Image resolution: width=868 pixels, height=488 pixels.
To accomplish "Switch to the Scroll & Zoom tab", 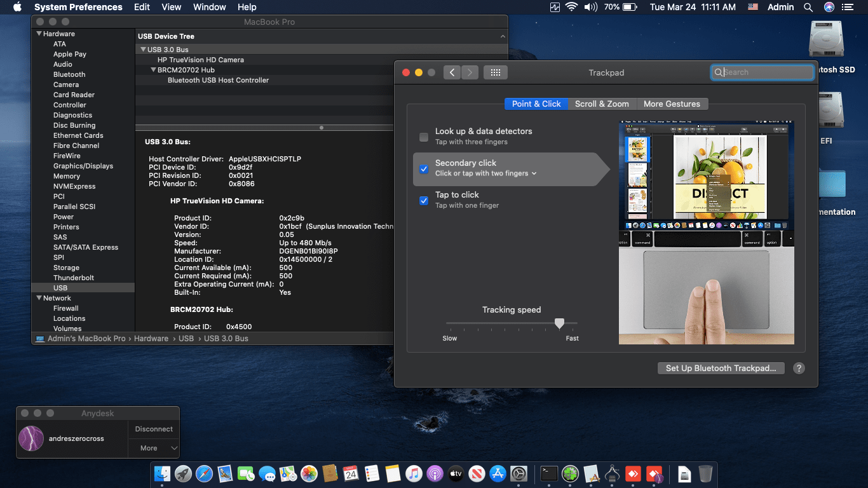I will 601,104.
